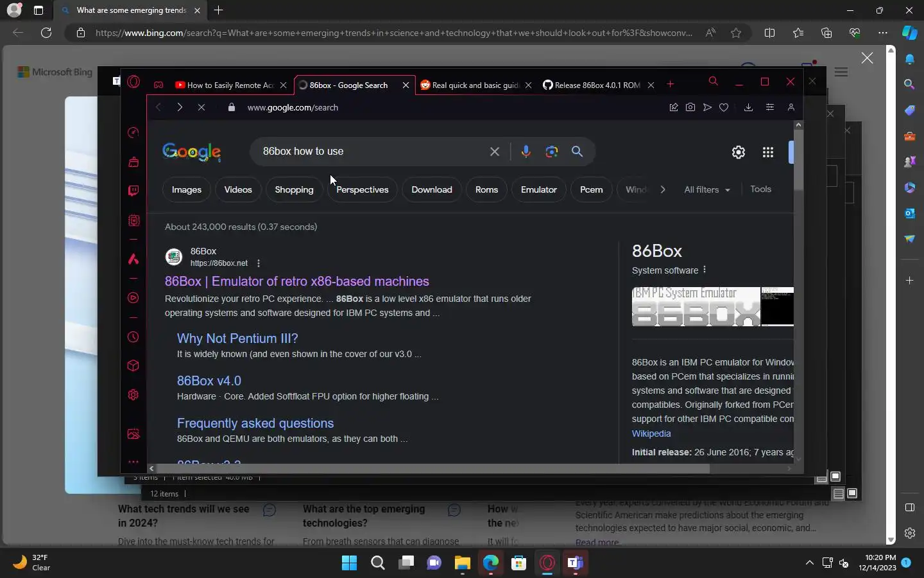Select the Shopping filter chip
This screenshot has height=578, width=924.
coord(294,190)
